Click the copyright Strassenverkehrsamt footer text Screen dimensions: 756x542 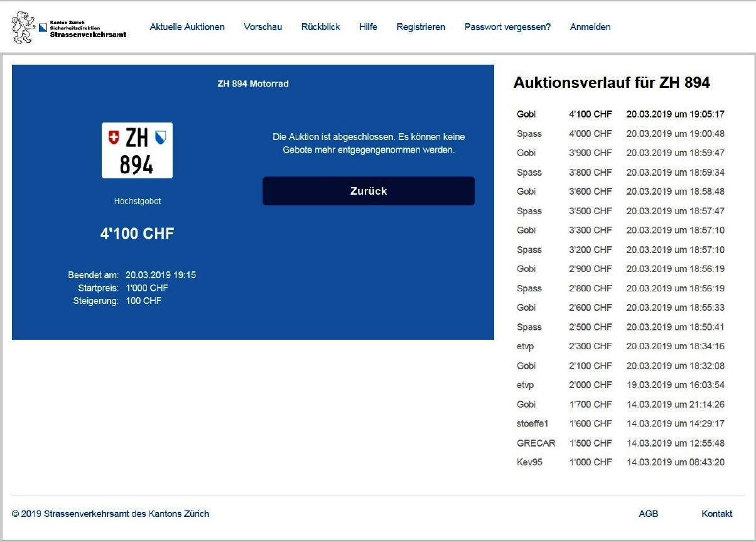111,514
